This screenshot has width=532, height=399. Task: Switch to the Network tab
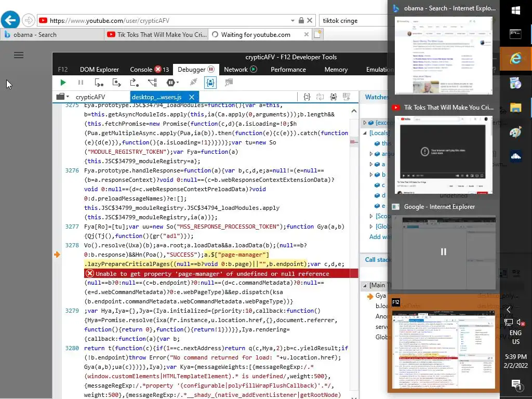(240, 70)
